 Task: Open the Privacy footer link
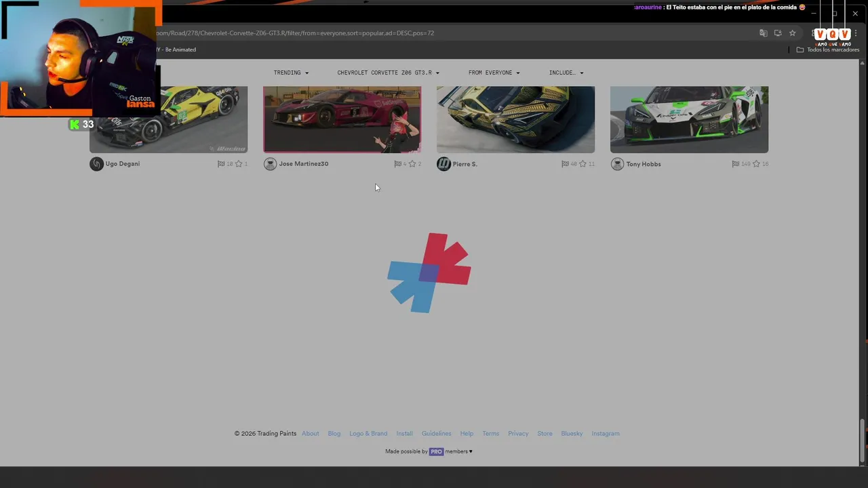(518, 434)
